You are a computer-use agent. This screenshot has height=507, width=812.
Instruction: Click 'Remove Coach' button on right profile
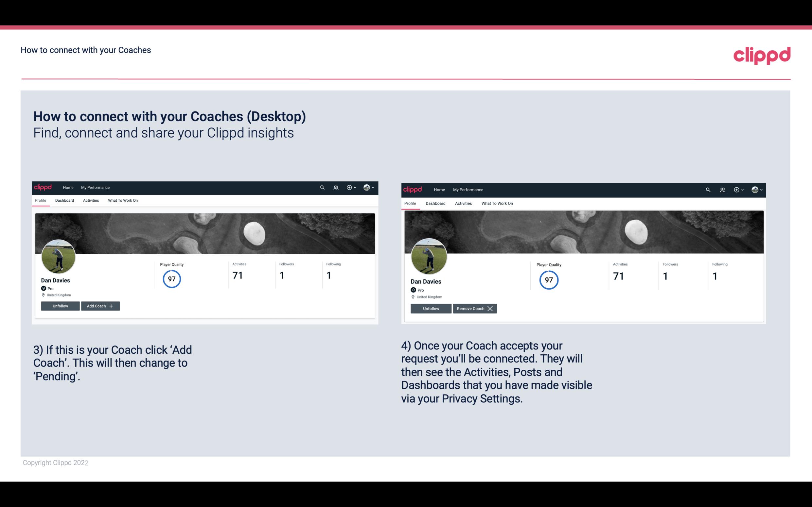pyautogui.click(x=475, y=308)
